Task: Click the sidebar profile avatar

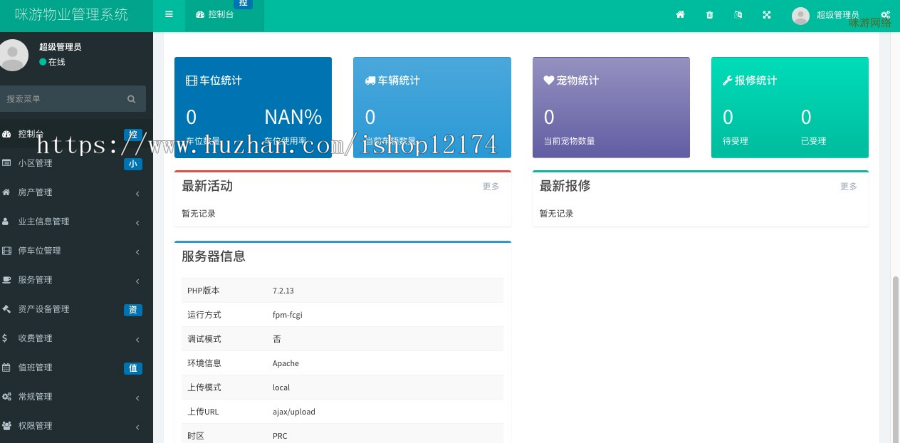Action: 13,55
